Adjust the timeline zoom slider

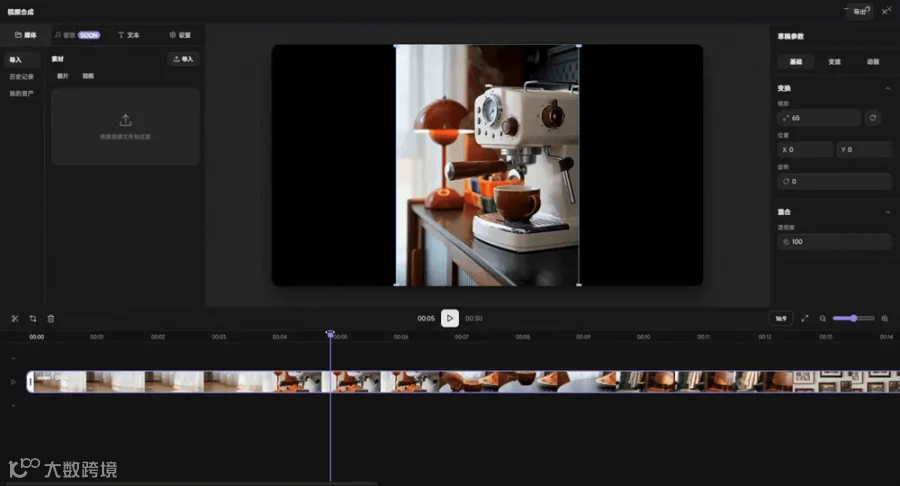pos(854,318)
